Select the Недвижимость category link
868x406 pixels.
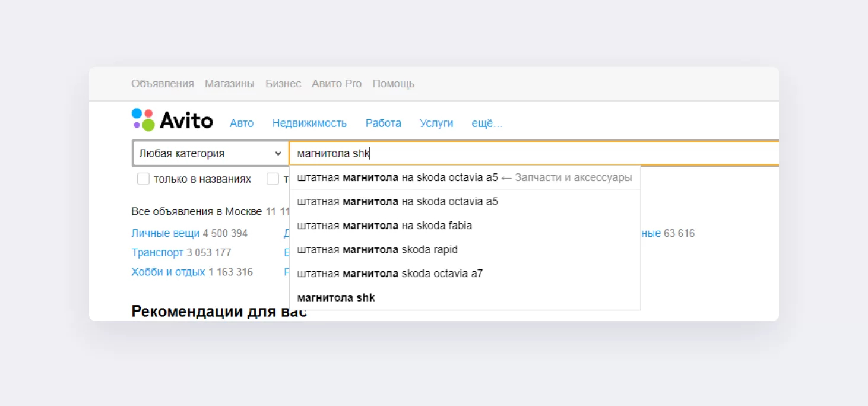click(309, 123)
